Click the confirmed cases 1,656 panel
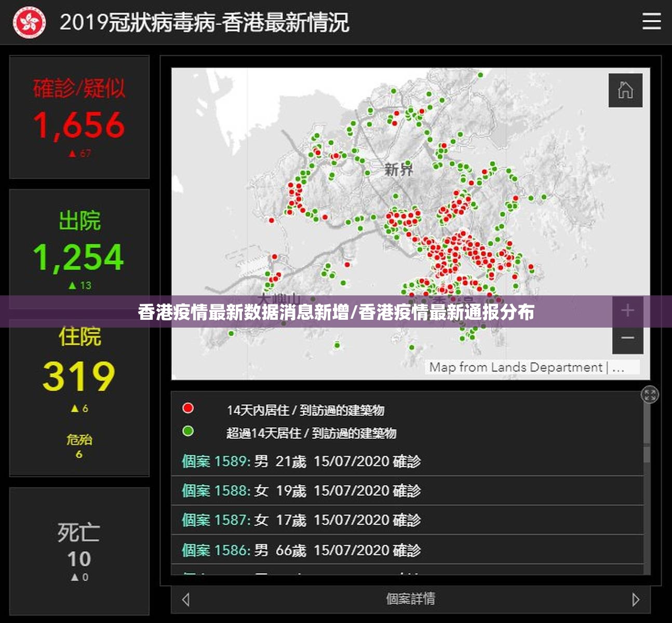The image size is (672, 623). (x=79, y=118)
